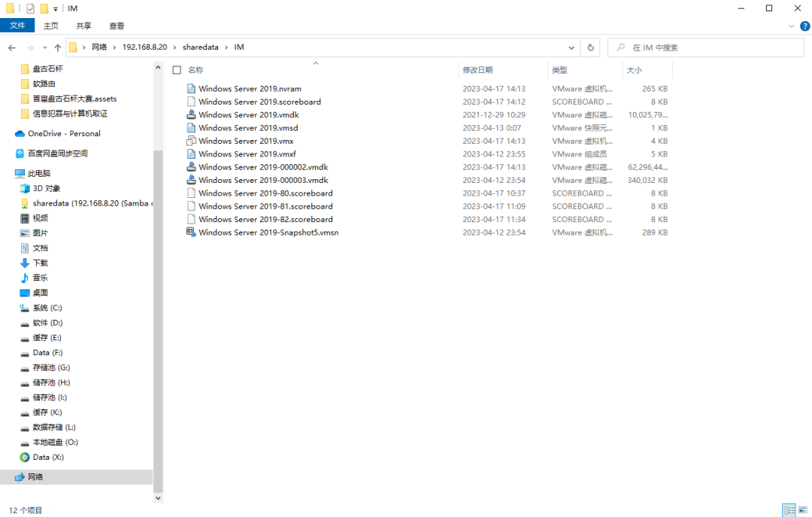
Task: Expand the ribbon chevron
Action: tap(791, 26)
